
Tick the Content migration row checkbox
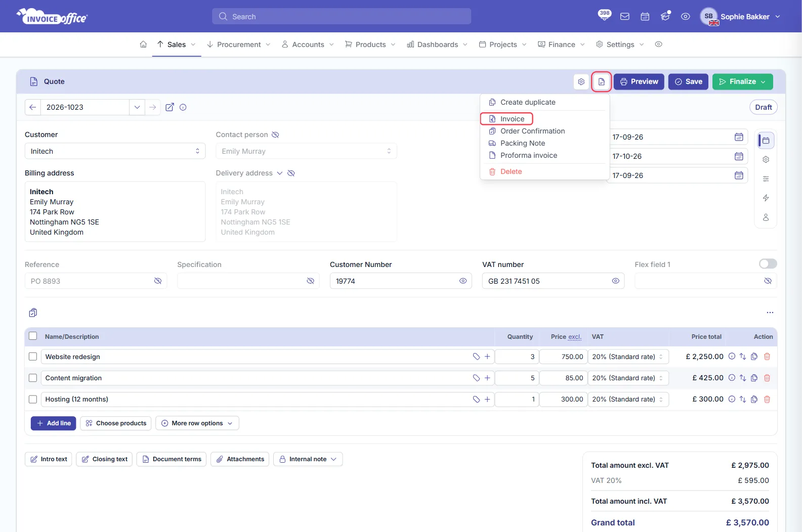tap(33, 378)
